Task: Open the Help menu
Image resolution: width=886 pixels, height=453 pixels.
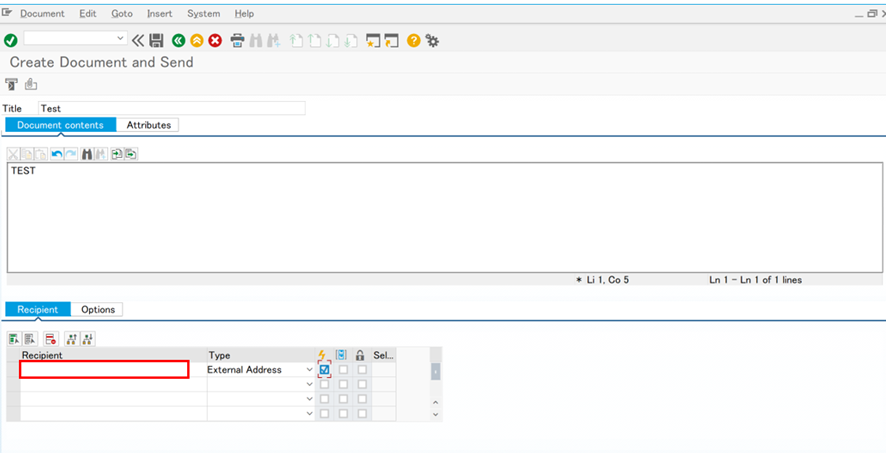Action: click(x=244, y=14)
